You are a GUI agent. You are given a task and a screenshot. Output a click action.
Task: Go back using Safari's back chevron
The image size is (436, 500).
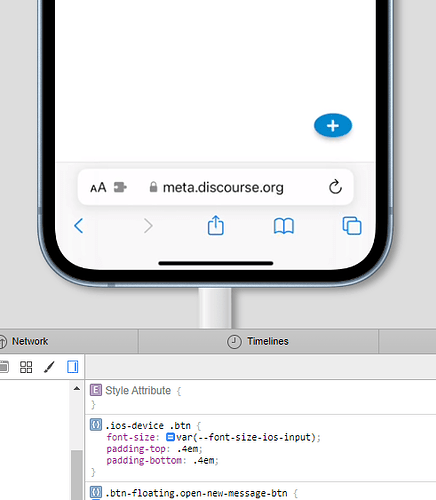(x=79, y=226)
